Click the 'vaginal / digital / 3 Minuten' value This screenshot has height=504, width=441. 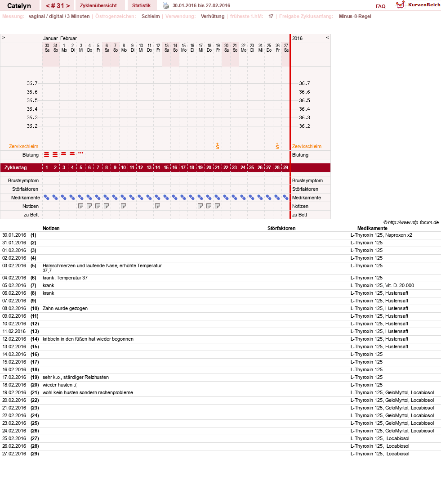(59, 16)
